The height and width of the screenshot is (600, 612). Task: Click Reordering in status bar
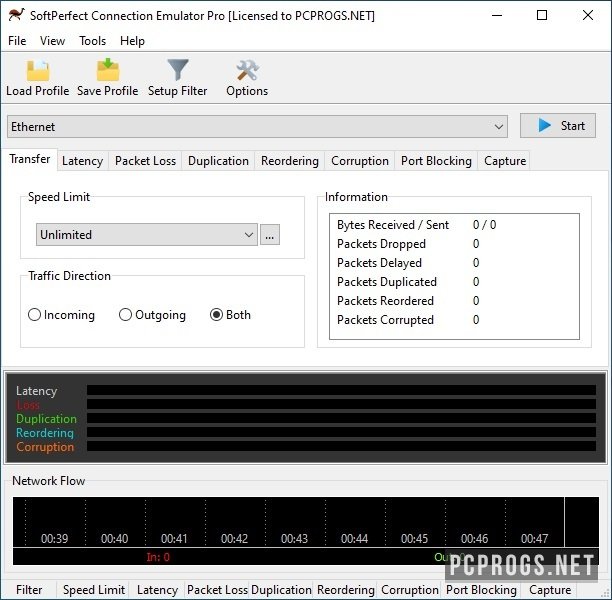(x=346, y=589)
